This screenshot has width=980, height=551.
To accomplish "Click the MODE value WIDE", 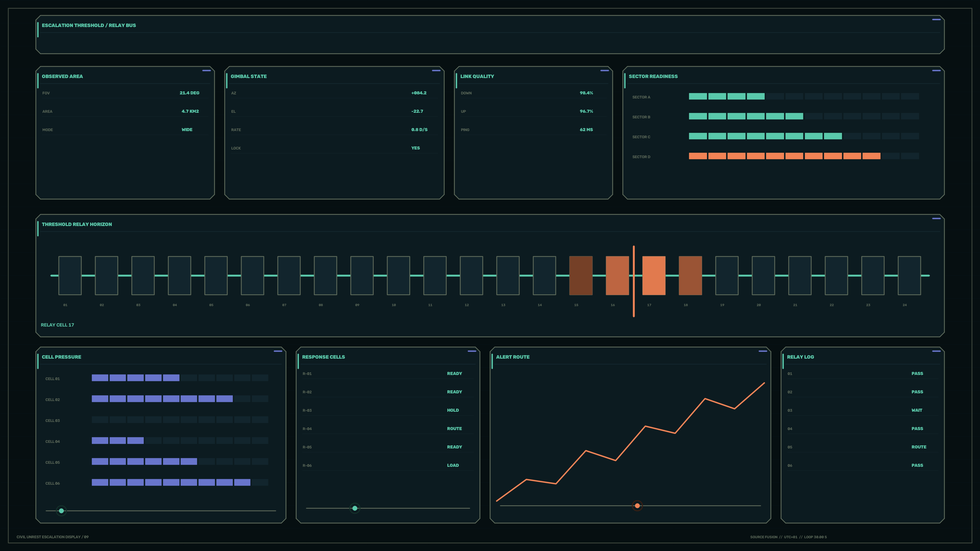I will [x=187, y=130].
